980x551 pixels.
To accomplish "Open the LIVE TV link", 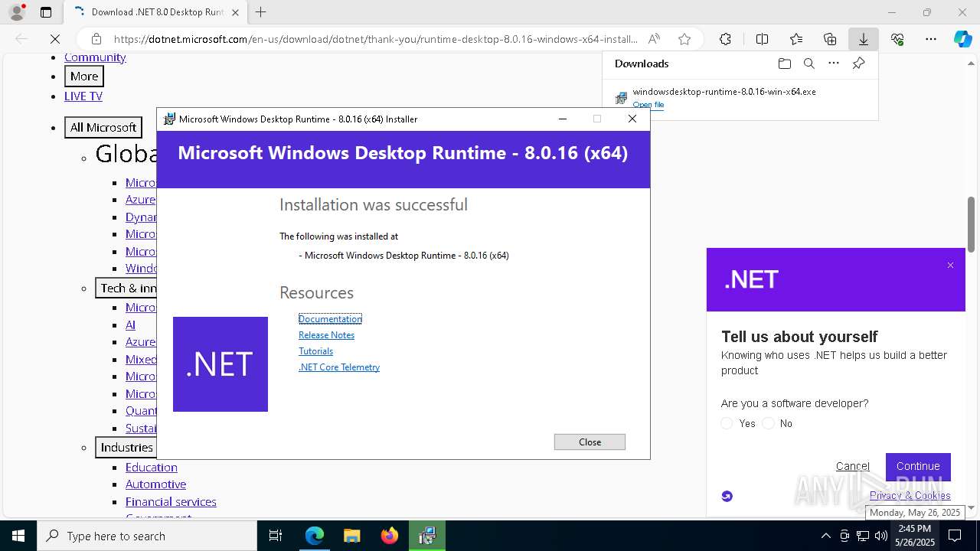I will tap(83, 96).
